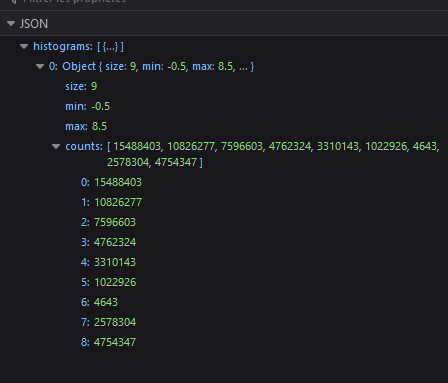Select counts entry 4: 3310143
Viewport: 448px width, 383px height.
pyautogui.click(x=224, y=262)
